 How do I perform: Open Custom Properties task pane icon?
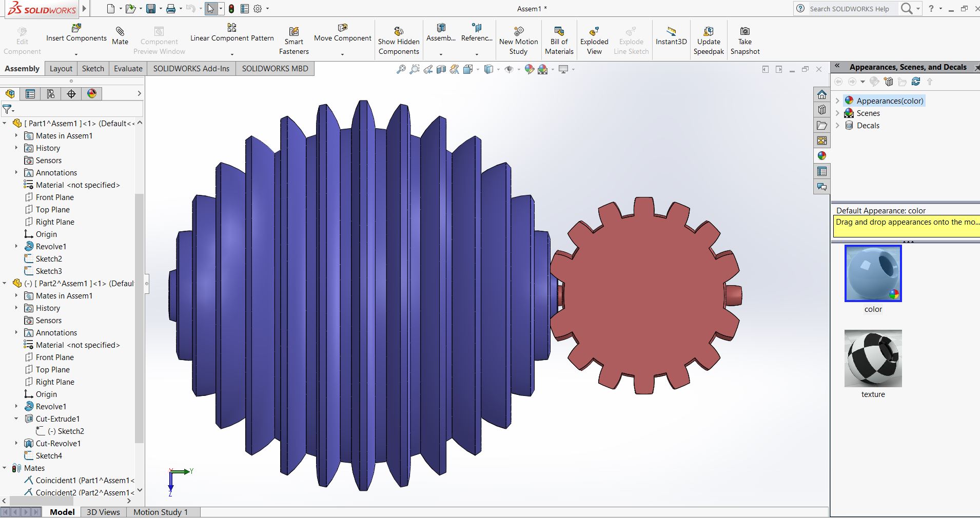click(x=822, y=171)
